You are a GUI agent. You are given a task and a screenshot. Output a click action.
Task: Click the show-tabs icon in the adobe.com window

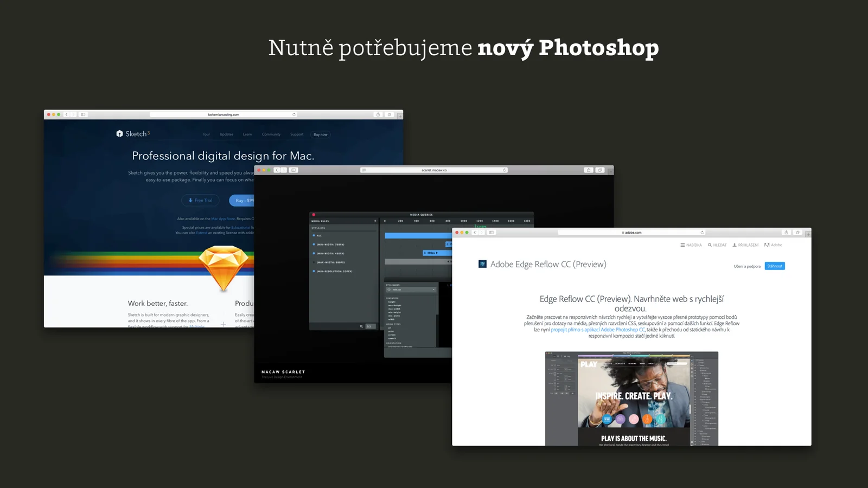(x=797, y=233)
